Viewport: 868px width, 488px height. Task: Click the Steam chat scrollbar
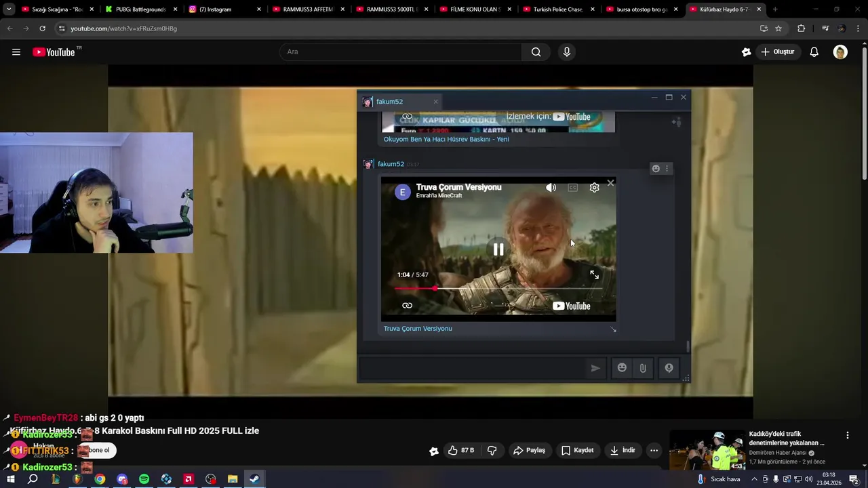[x=688, y=346]
